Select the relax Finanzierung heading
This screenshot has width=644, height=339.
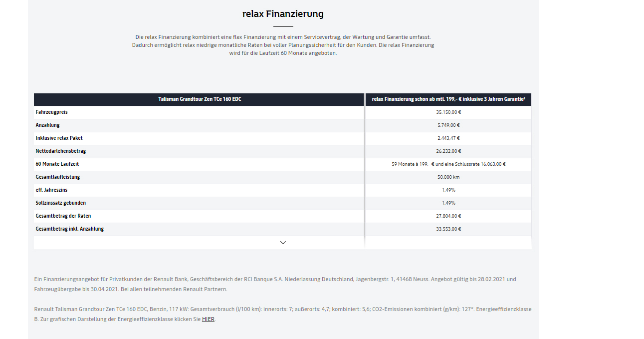283,14
